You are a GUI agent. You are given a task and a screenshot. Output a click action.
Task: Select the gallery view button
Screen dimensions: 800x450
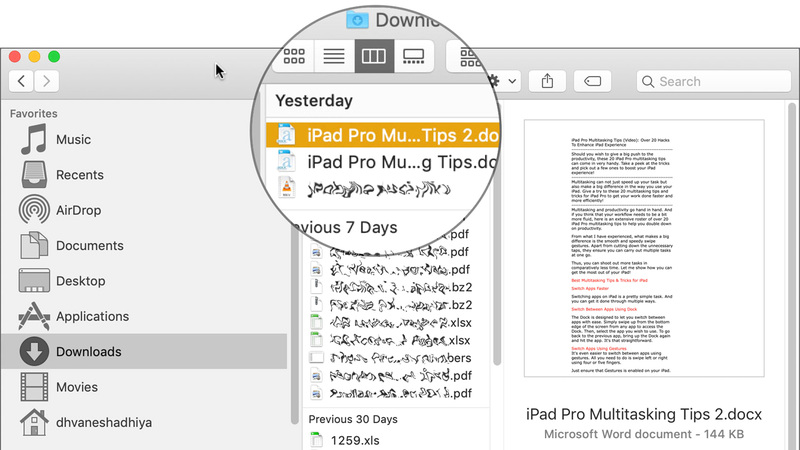tap(413, 57)
